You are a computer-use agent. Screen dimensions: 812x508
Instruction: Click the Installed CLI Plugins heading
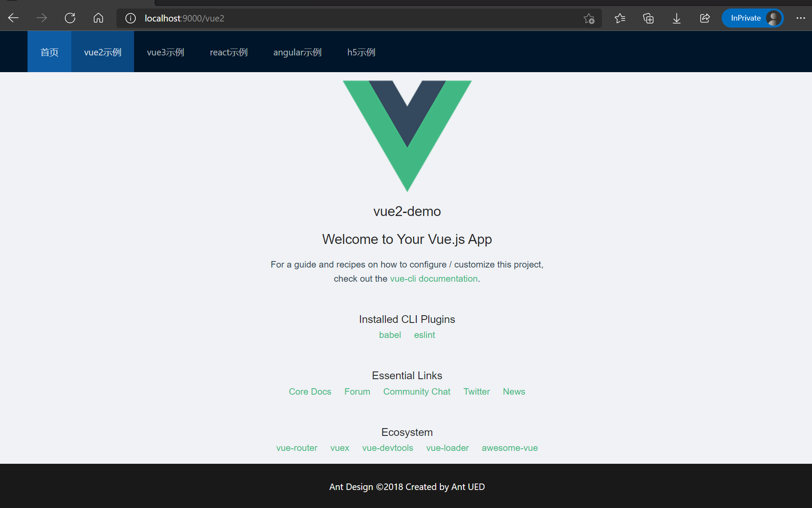point(407,319)
